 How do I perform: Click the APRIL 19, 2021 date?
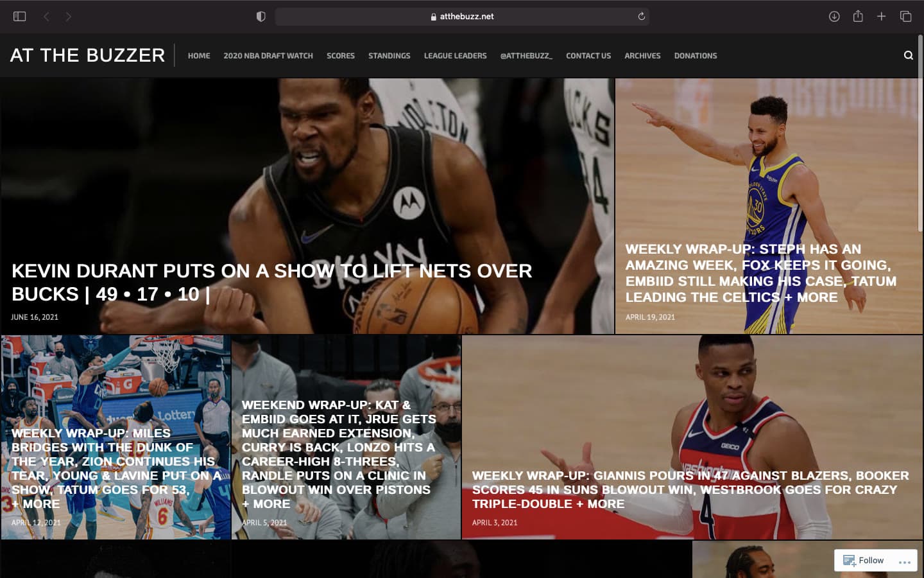pos(650,317)
